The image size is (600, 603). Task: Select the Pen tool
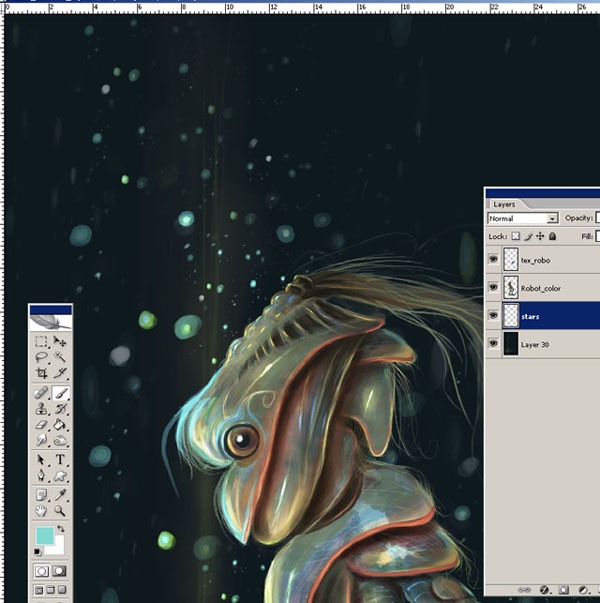(x=41, y=476)
